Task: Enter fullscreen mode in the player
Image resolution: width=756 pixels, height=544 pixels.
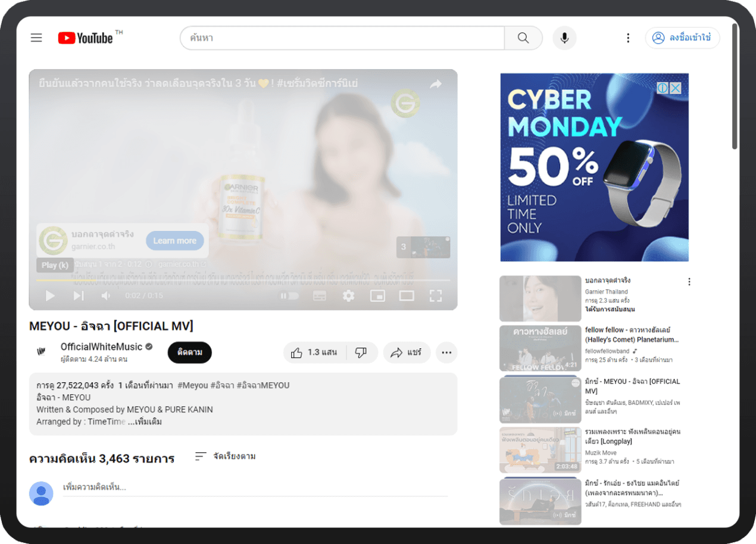Action: pyautogui.click(x=436, y=296)
